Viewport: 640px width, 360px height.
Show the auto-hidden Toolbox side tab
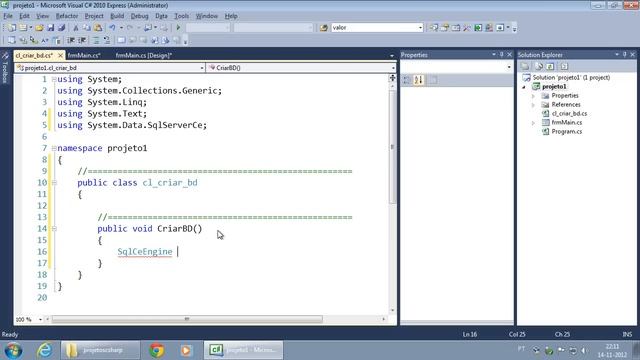(x=5, y=68)
